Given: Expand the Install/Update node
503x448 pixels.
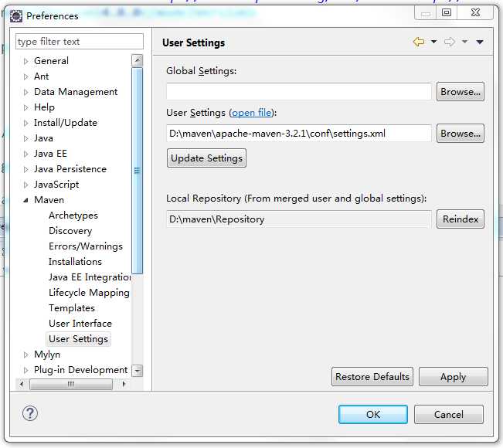Looking at the screenshot, I should 26,123.
